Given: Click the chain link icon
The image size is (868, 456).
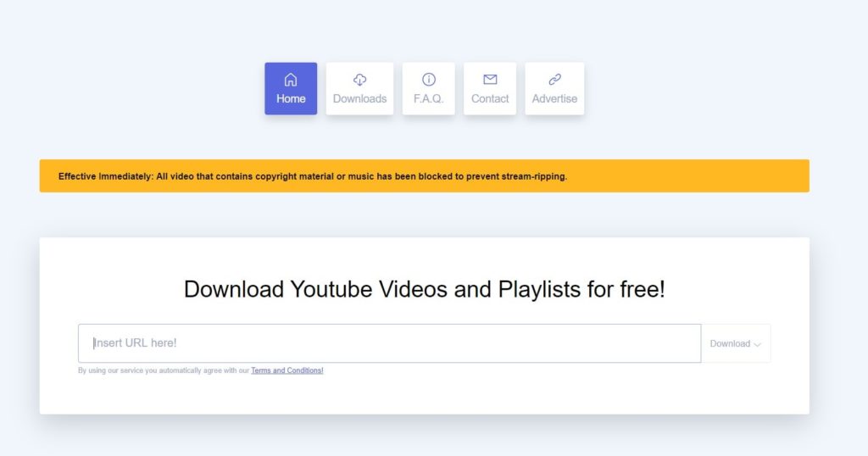Looking at the screenshot, I should 554,80.
